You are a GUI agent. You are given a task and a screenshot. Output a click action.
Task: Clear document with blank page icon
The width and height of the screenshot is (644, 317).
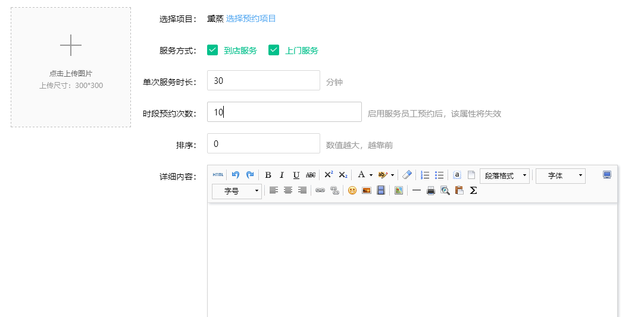point(471,175)
